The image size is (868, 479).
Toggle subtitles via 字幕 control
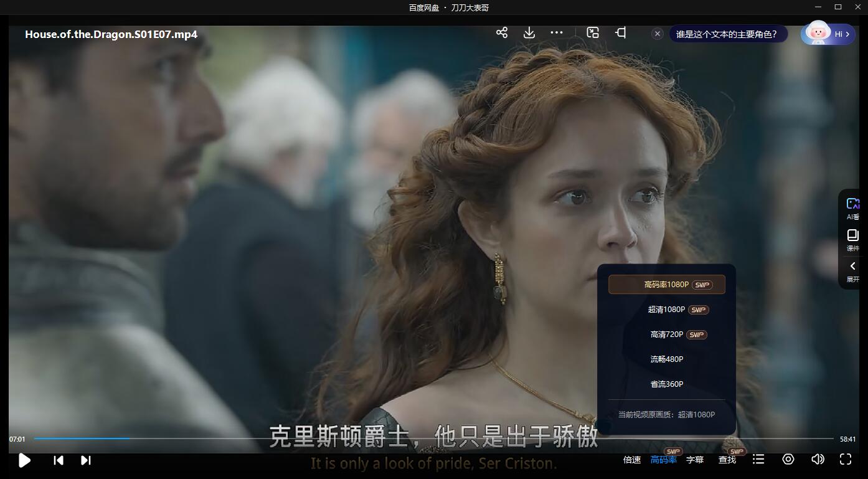[694, 459]
